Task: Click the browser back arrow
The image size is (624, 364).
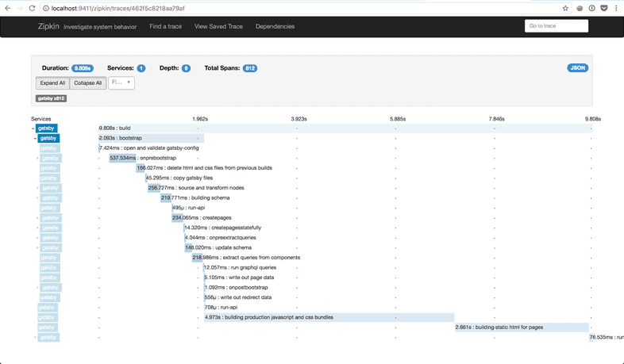Action: [8, 7]
